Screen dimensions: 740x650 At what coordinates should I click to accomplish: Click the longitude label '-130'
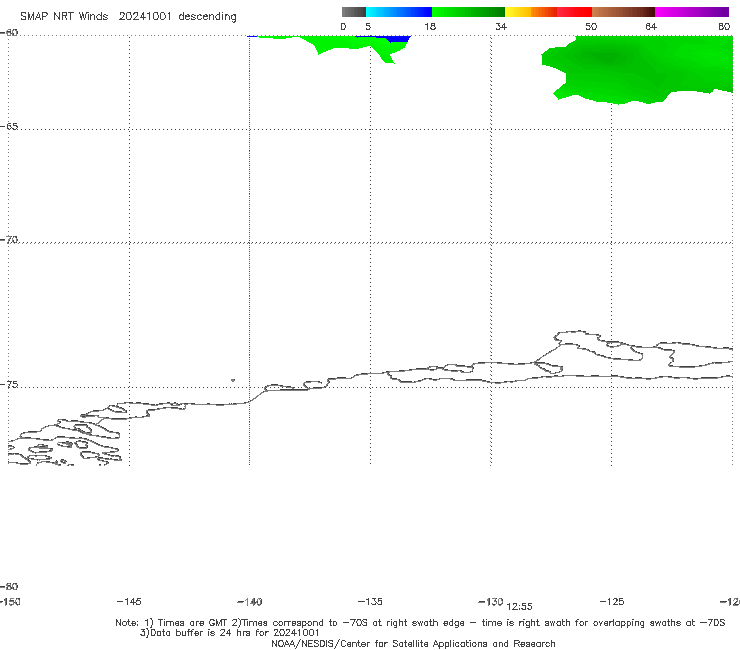point(491,601)
